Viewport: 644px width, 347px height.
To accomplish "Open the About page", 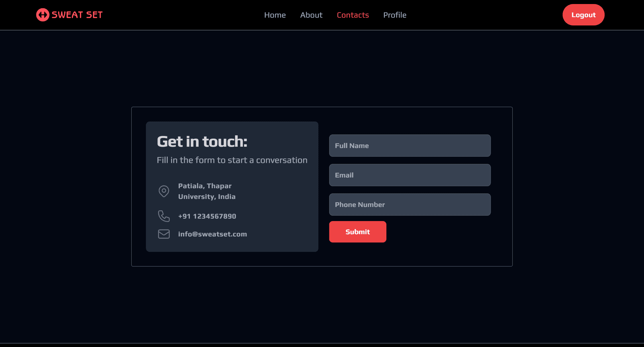I will click(311, 15).
